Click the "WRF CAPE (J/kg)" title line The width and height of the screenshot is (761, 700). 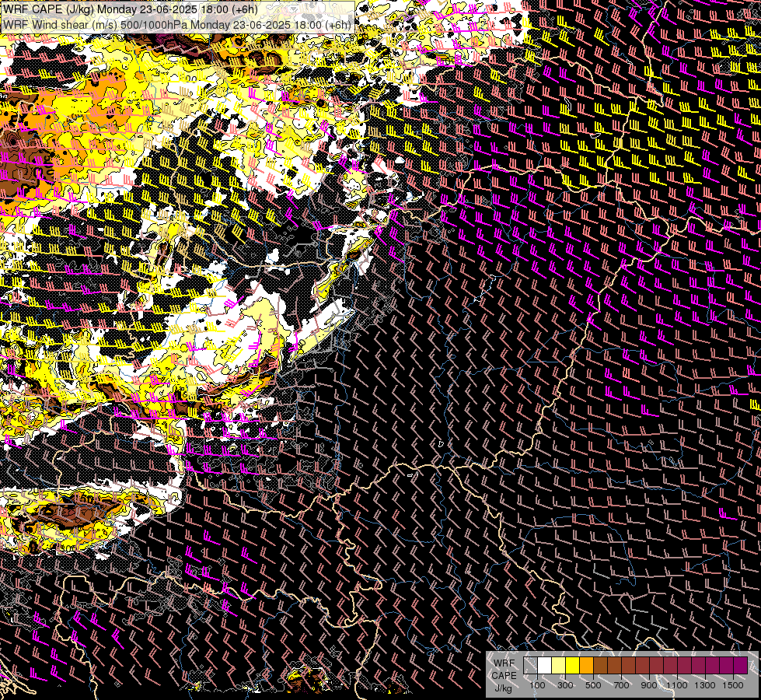[130, 9]
